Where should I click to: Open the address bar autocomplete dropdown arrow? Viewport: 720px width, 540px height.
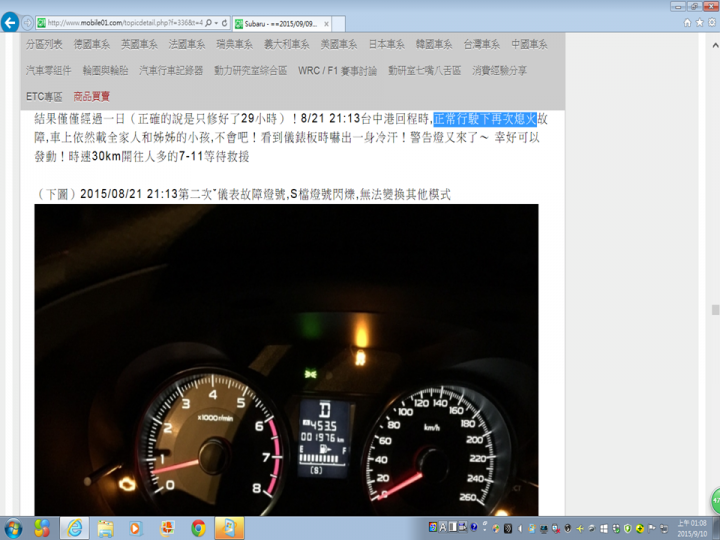[x=216, y=23]
